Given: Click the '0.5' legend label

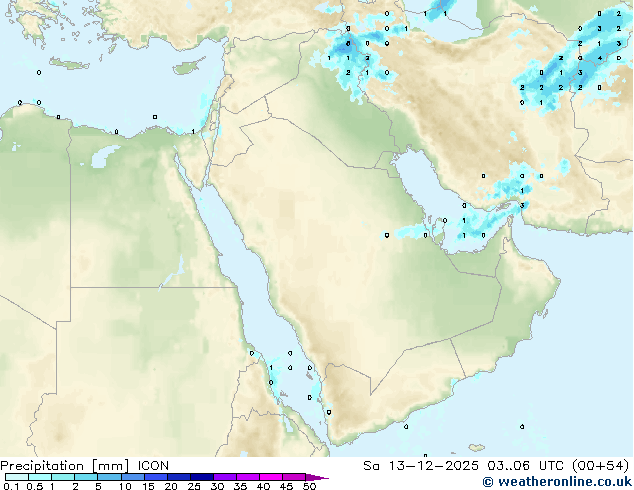Looking at the screenshot, I should pos(34,486).
